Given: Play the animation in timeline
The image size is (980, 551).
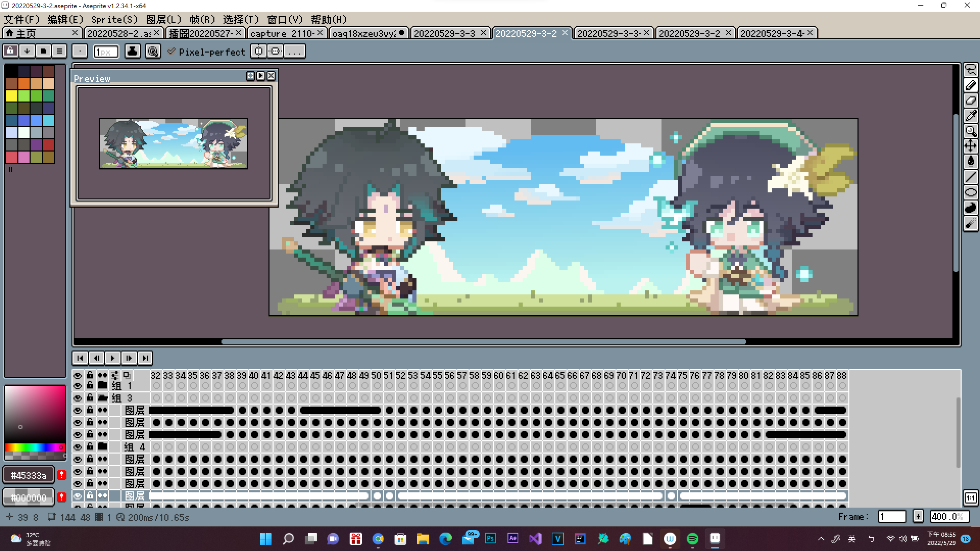Looking at the screenshot, I should pyautogui.click(x=113, y=358).
